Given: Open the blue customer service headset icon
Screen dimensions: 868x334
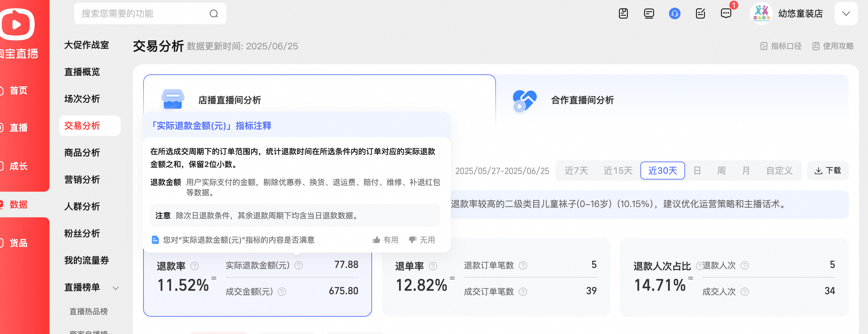Looking at the screenshot, I should [674, 13].
